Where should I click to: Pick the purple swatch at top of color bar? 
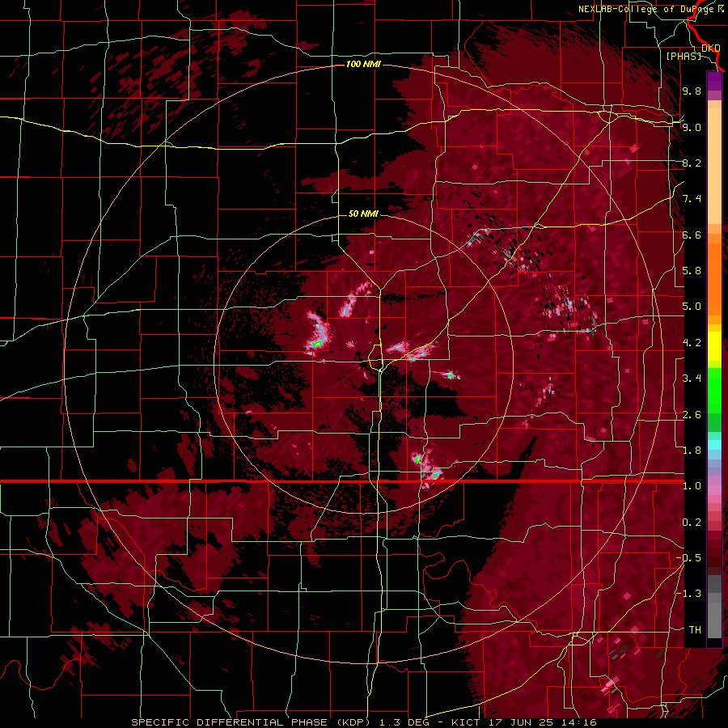point(714,81)
